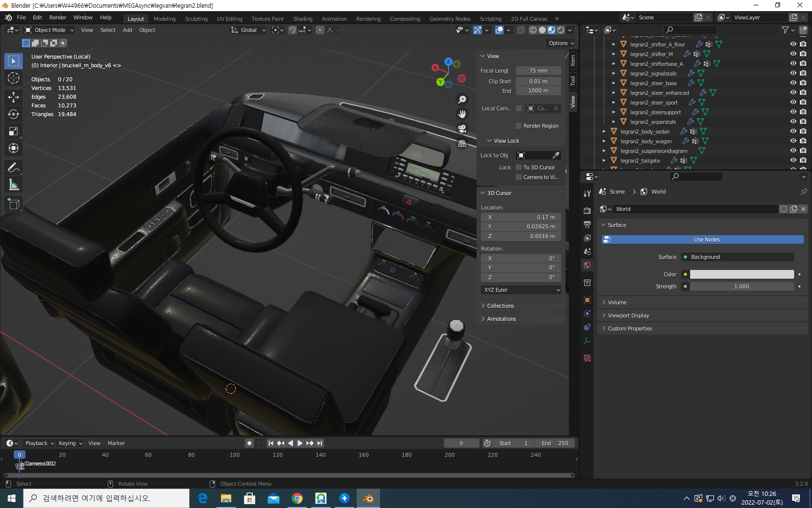This screenshot has width=812, height=508.
Task: Activate the Move tool
Action: tap(14, 97)
